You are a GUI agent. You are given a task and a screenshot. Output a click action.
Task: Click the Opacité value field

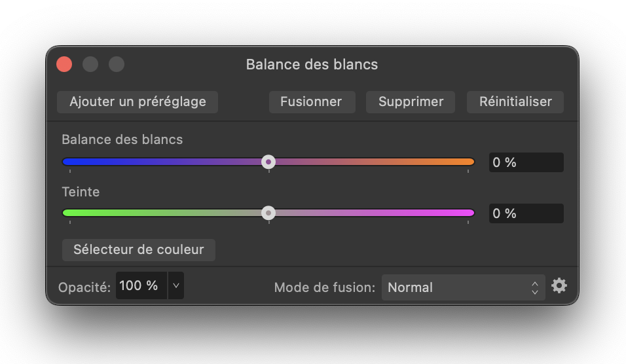[140, 286]
